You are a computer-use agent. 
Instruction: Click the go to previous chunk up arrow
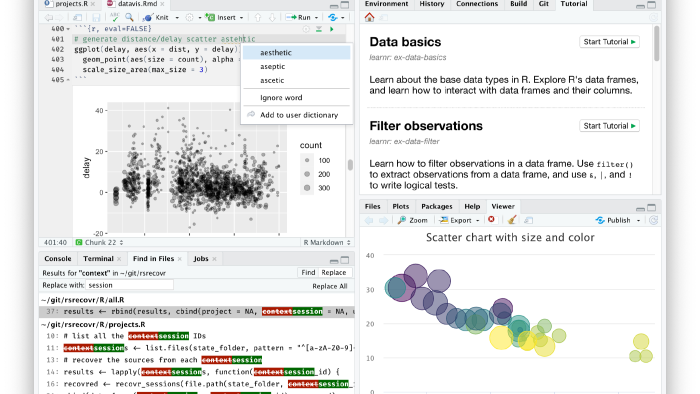pyautogui.click(x=258, y=18)
